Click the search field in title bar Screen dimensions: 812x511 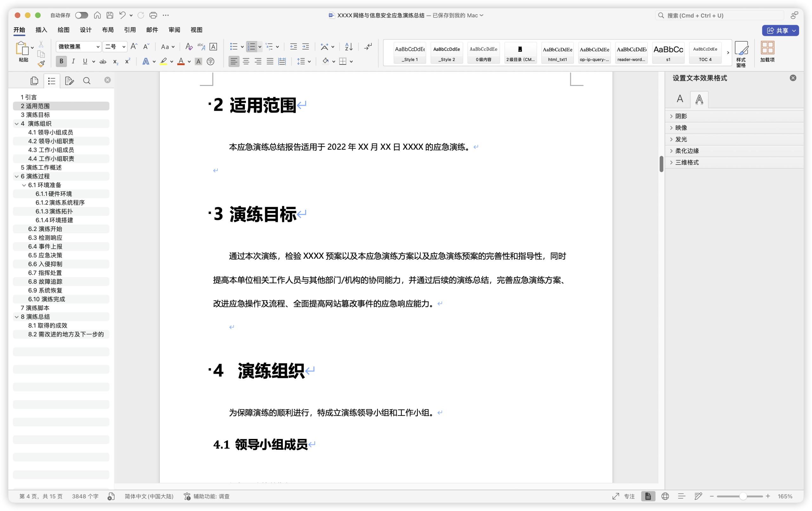pyautogui.click(x=719, y=16)
